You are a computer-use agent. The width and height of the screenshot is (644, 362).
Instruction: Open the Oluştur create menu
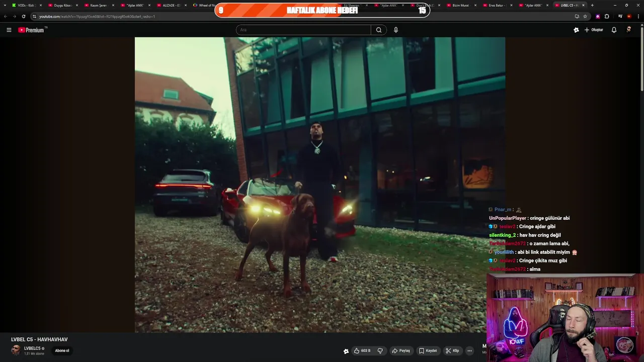point(594,30)
